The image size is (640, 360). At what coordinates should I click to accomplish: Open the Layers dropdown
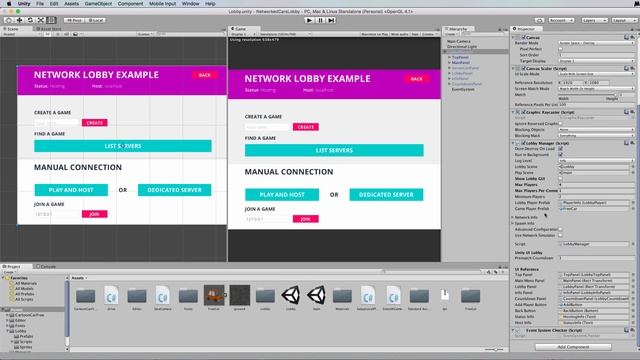click(594, 20)
